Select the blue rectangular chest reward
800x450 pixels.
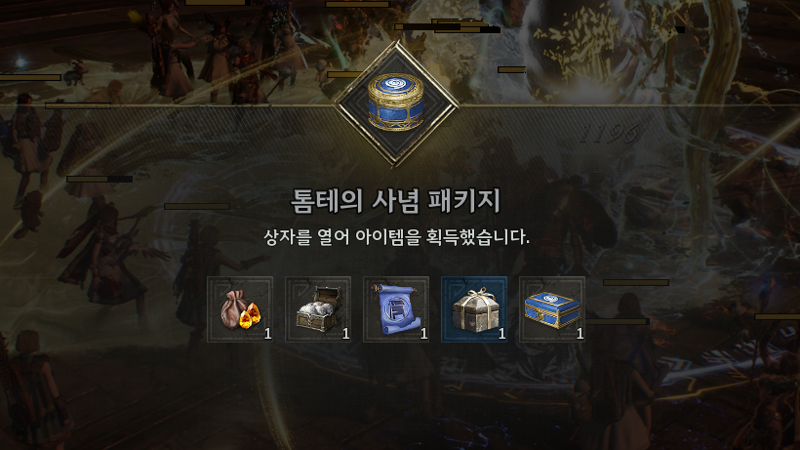pyautogui.click(x=552, y=309)
